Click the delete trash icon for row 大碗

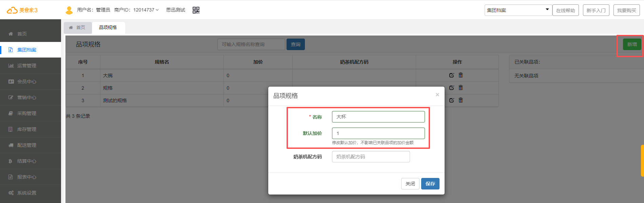click(x=461, y=75)
